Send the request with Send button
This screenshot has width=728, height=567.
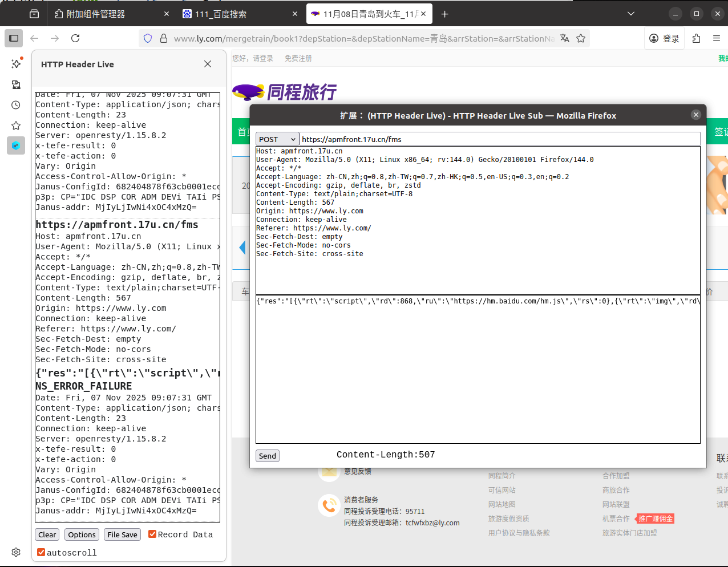(268, 456)
